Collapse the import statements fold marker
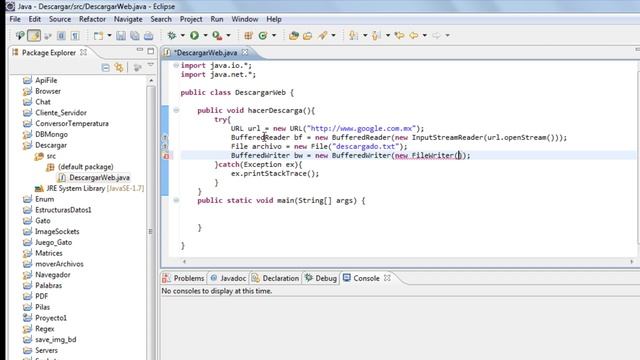This screenshot has width=640, height=360. (176, 65)
